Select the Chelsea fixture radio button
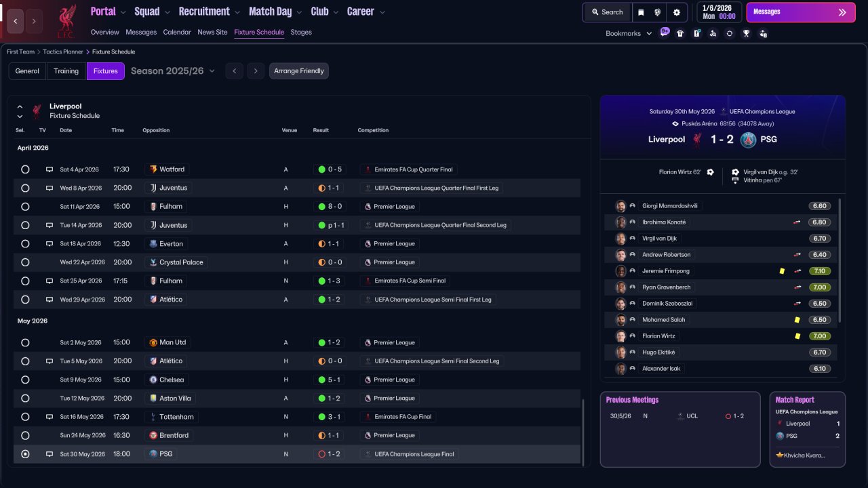868x488 pixels. pyautogui.click(x=25, y=380)
